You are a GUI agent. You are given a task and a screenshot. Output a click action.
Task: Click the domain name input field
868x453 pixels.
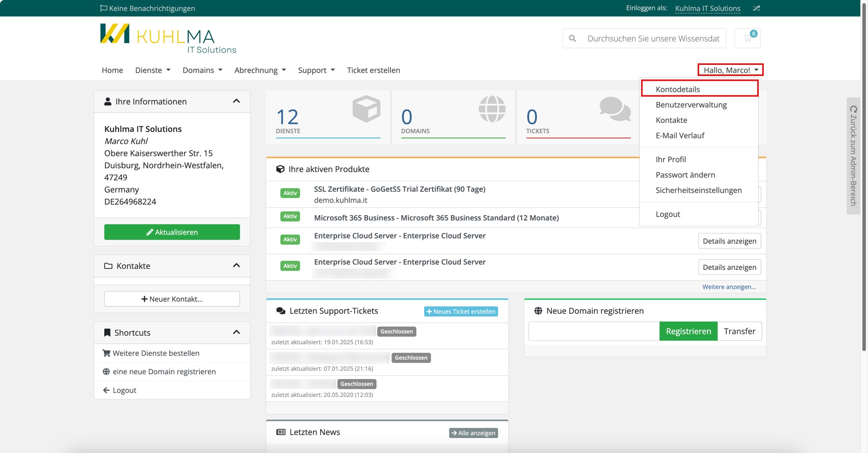[x=593, y=331]
